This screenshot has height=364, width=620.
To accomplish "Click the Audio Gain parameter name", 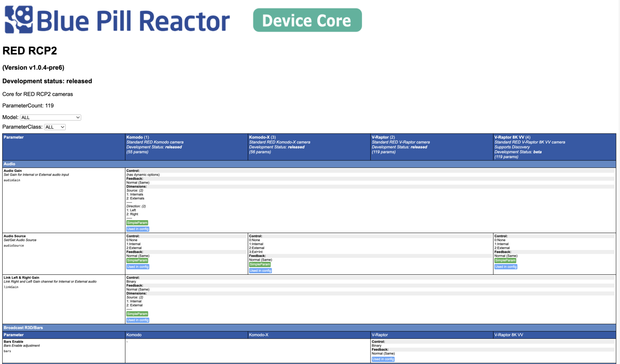I will 13,171.
